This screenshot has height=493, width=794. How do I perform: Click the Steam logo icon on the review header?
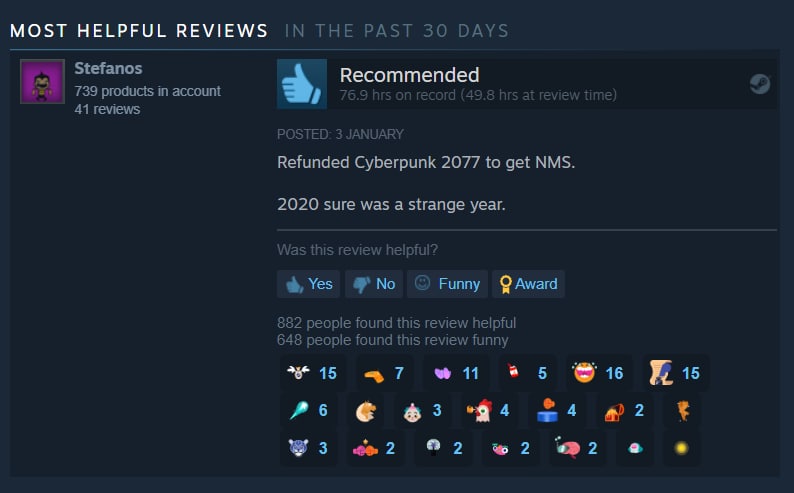tap(760, 84)
